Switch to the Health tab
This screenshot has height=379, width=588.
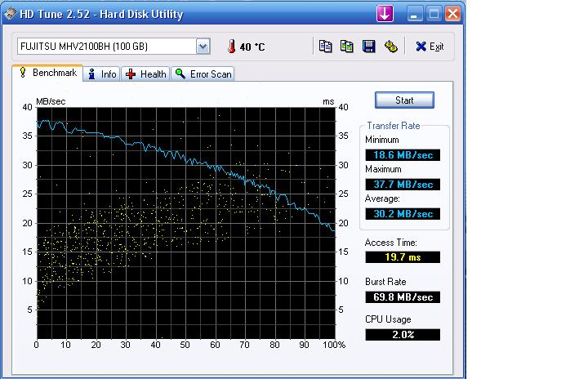point(146,74)
